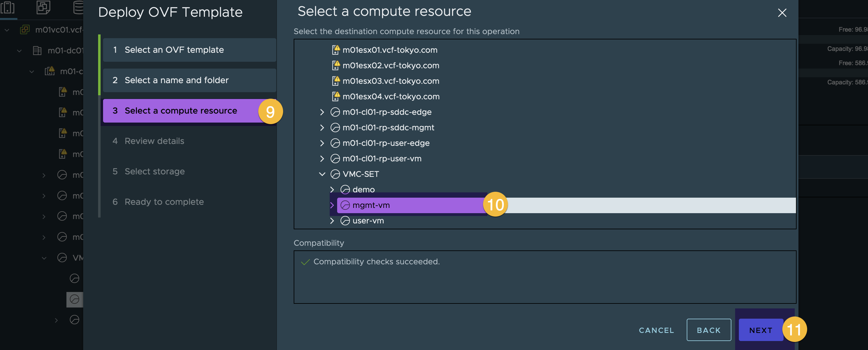This screenshot has height=350, width=868.
Task: Select the demo compute resource
Action: coord(364,190)
